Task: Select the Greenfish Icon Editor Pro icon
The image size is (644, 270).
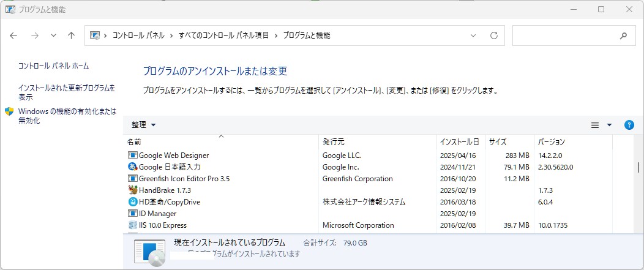Action: tap(132, 178)
